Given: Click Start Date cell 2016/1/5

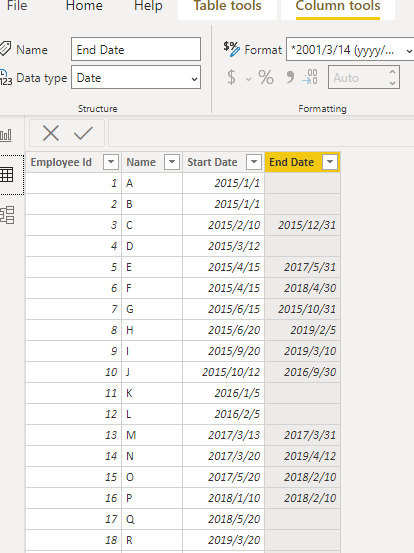Looking at the screenshot, I should click(224, 393).
